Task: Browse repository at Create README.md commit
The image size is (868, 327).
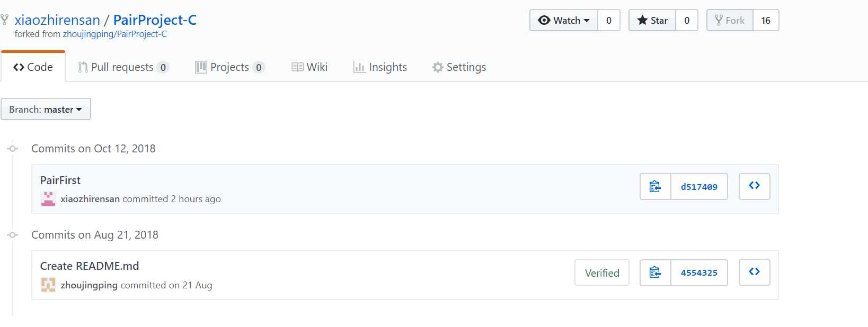Action: (755, 272)
